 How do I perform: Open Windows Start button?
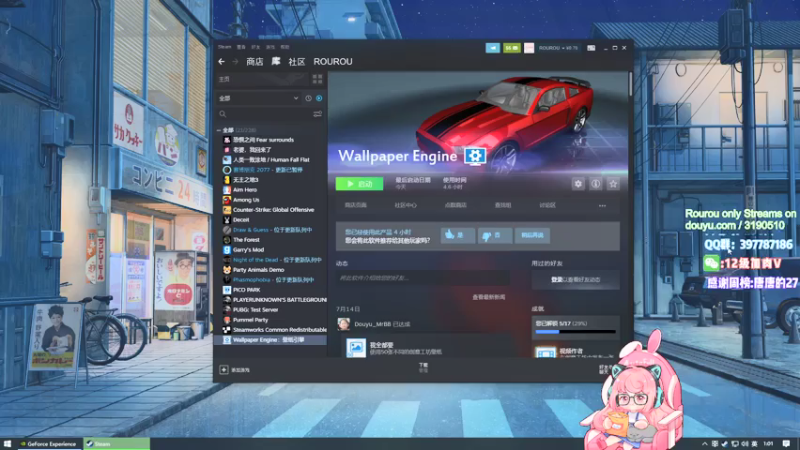pyautogui.click(x=7, y=444)
